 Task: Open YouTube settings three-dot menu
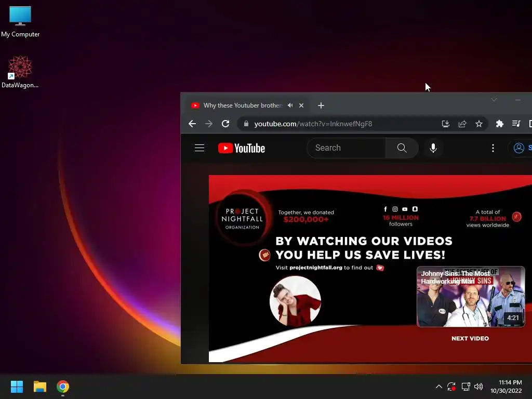(493, 148)
